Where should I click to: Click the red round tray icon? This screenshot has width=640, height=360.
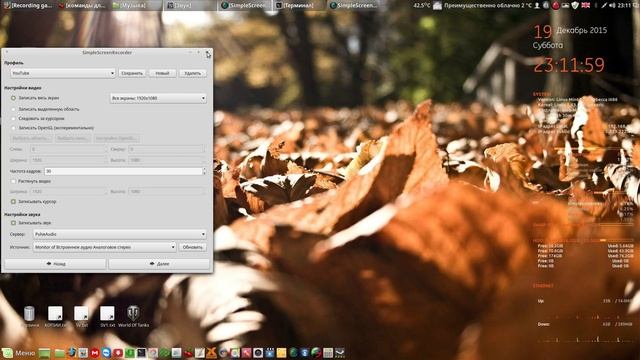pyautogui.click(x=556, y=5)
